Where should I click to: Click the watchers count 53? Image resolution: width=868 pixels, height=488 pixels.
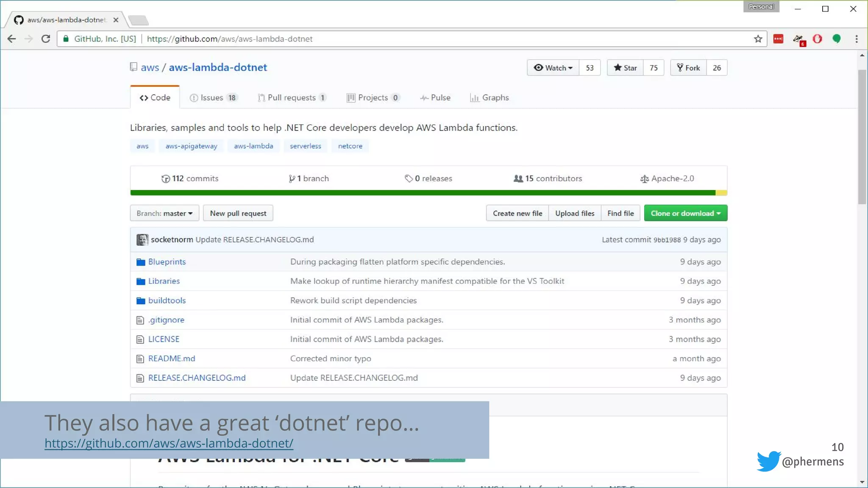coord(590,68)
